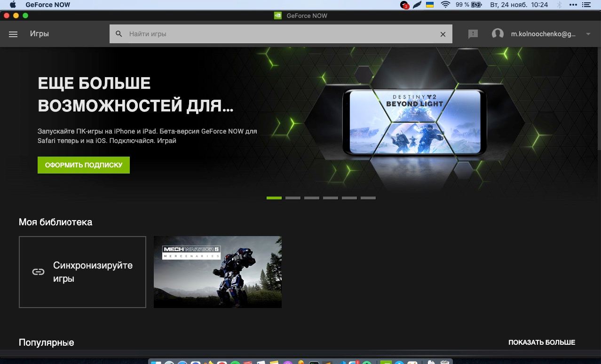
Task: Click the 'Популярные' section heading
Action: (47, 342)
